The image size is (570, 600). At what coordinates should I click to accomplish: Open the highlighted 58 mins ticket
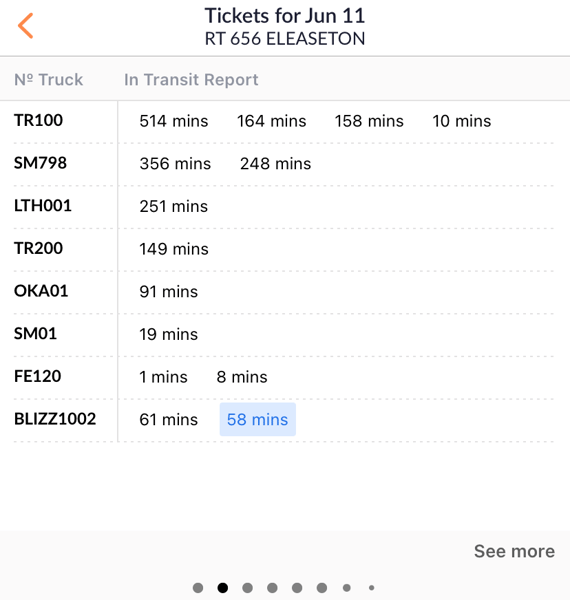click(x=257, y=419)
